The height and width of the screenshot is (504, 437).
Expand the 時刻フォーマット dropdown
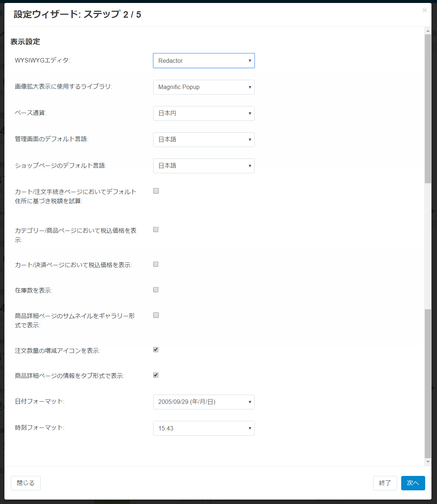click(204, 428)
